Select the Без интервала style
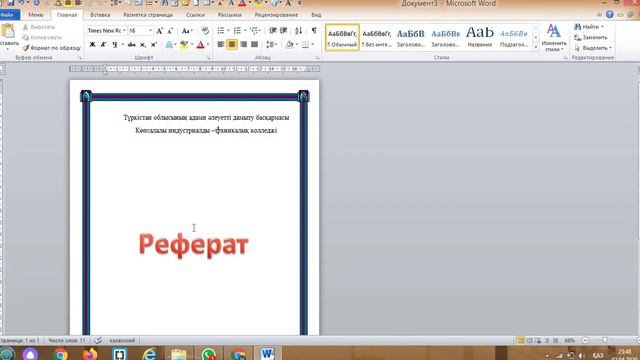This screenshot has height=360, width=640. coord(376,37)
